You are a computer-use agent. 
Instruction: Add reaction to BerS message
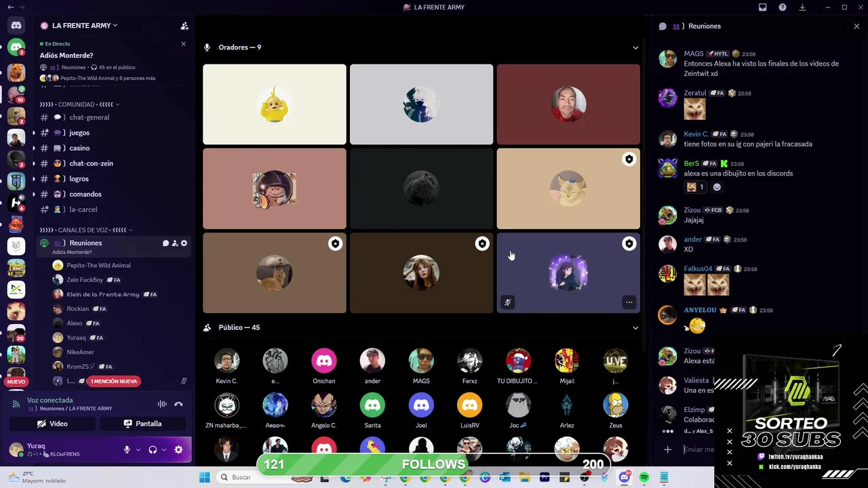(x=717, y=187)
